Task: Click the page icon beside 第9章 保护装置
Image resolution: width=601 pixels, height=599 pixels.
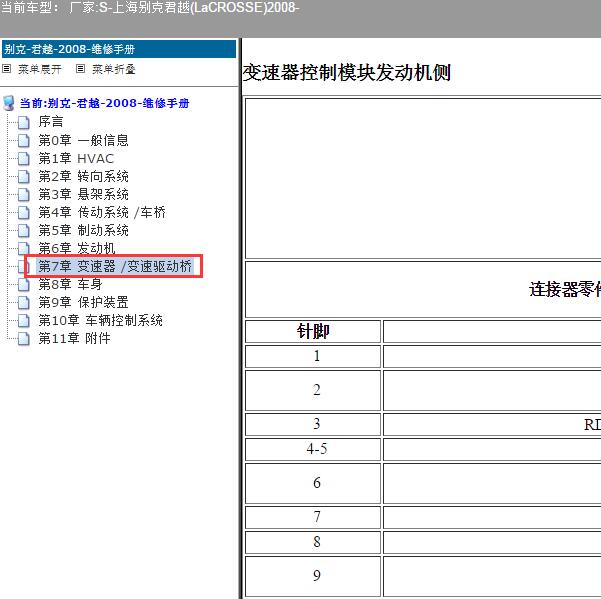Action: [x=24, y=302]
